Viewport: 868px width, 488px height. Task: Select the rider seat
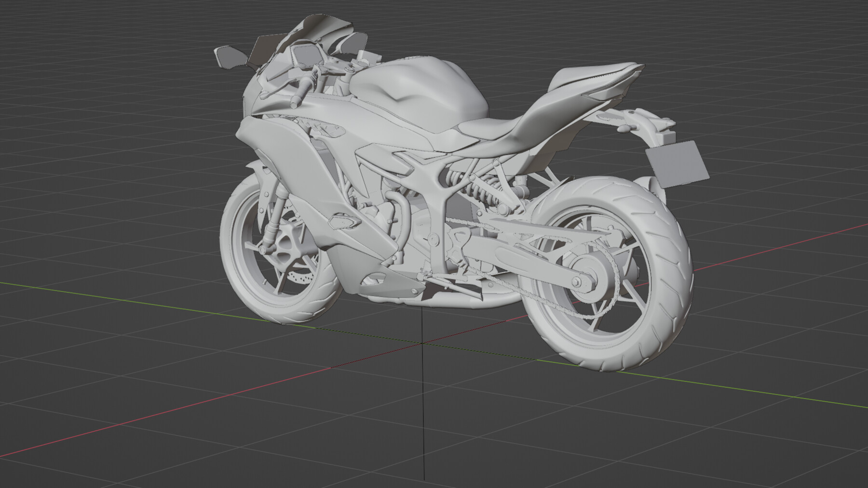point(487,128)
